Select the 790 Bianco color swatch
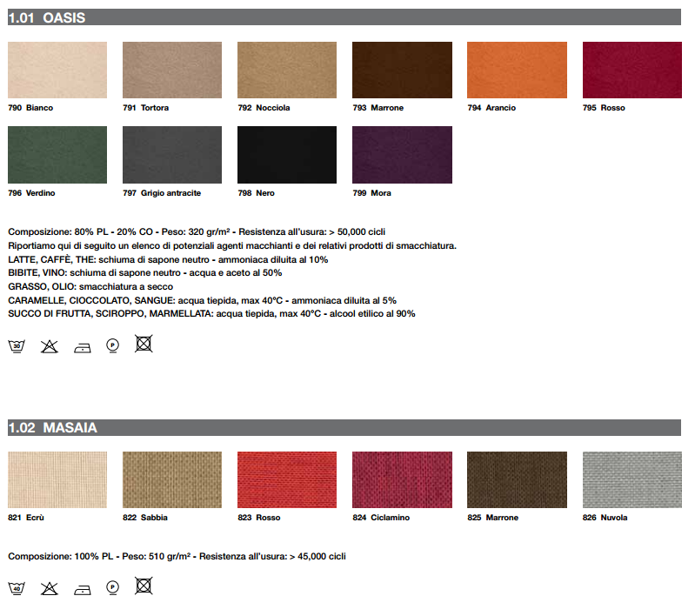The height and width of the screenshot is (616, 695). coord(57,70)
